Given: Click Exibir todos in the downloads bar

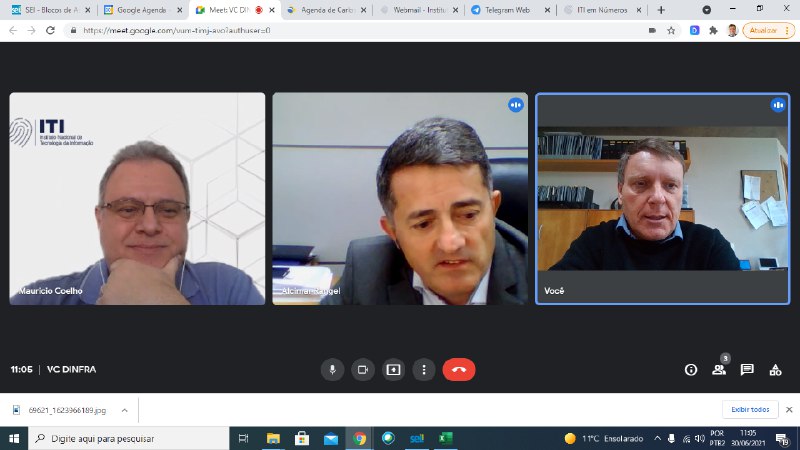Looking at the screenshot, I should coord(748,409).
